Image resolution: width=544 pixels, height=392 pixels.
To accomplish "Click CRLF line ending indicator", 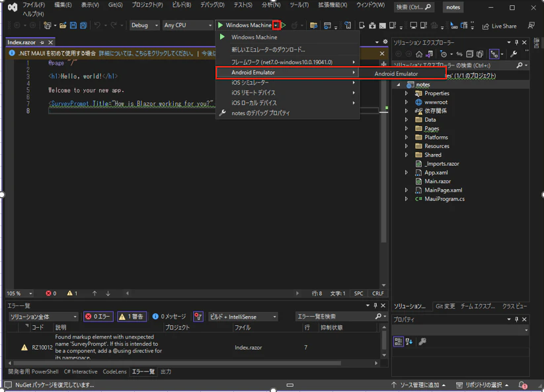I will click(378, 294).
